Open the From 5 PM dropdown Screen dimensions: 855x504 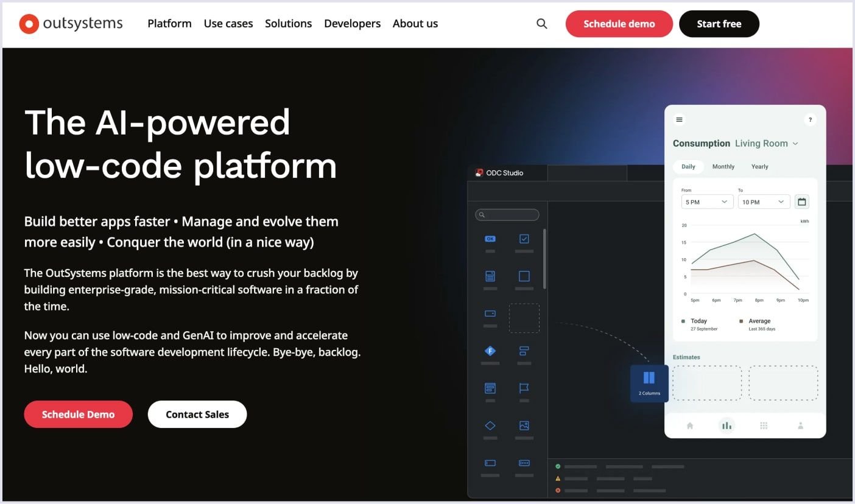pos(707,201)
